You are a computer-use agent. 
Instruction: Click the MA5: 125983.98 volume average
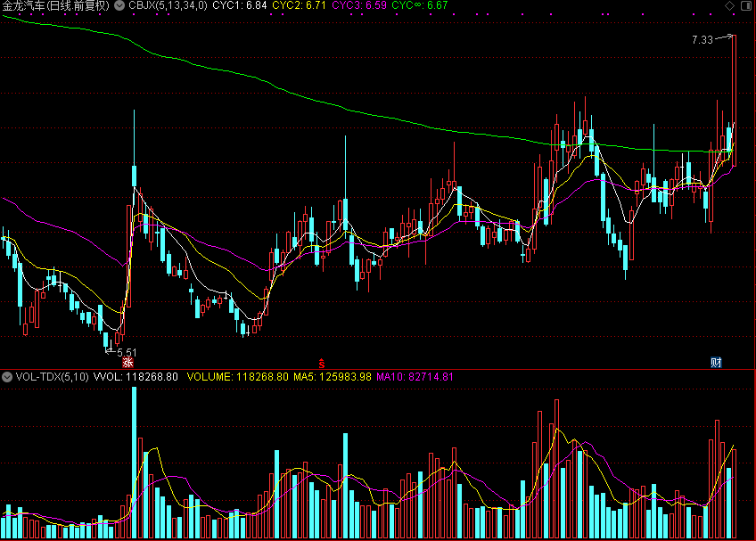[333, 377]
